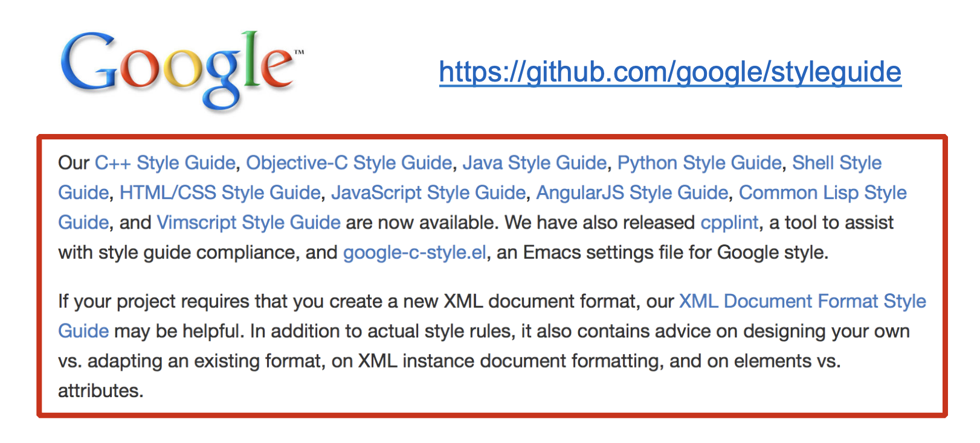Open the github.com/google/styleguide URL link
This screenshot has width=980, height=443.
pos(670,72)
